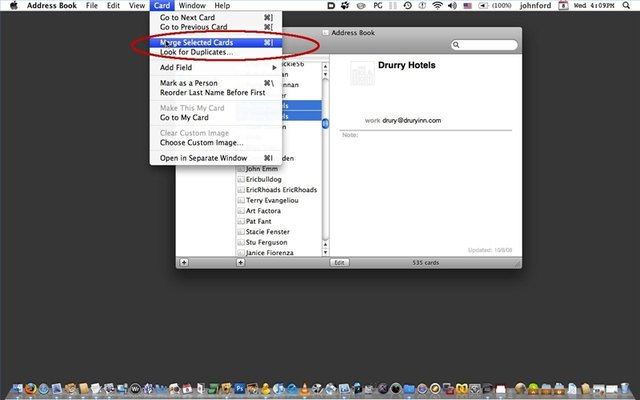Select Go to Previous Card

[x=216, y=27]
